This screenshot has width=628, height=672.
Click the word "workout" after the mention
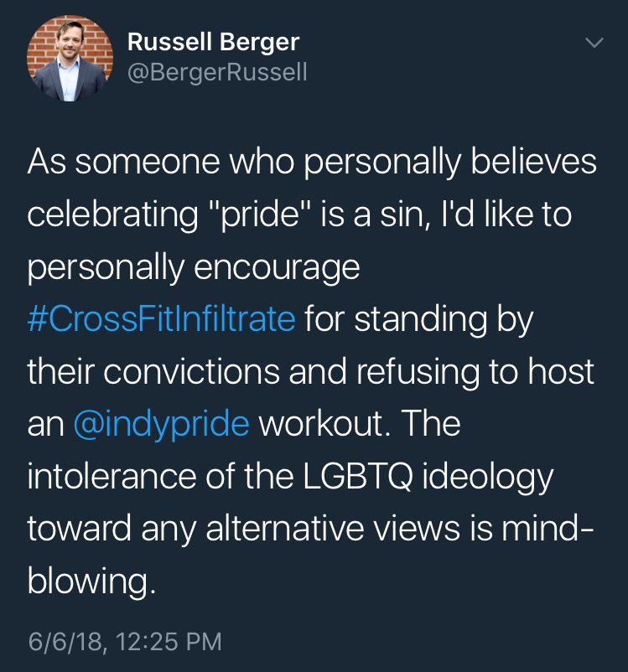pos(321,425)
